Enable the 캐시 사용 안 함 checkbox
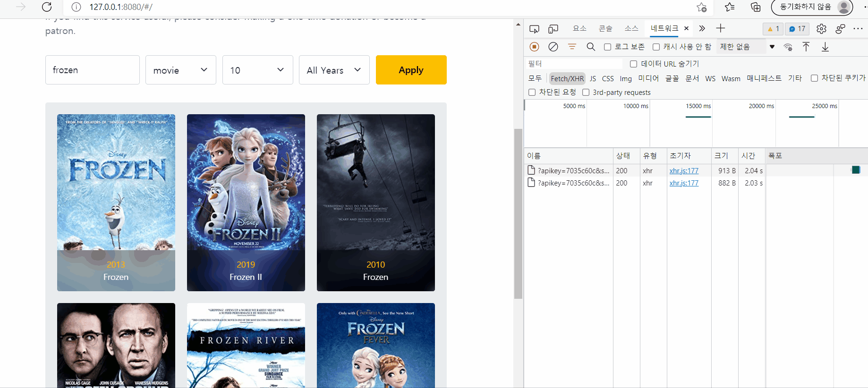This screenshot has width=868, height=388. click(656, 47)
